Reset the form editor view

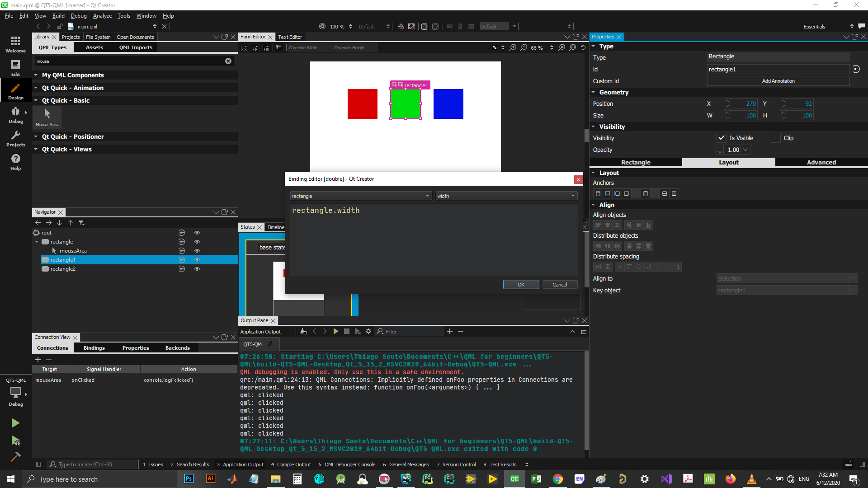click(583, 47)
